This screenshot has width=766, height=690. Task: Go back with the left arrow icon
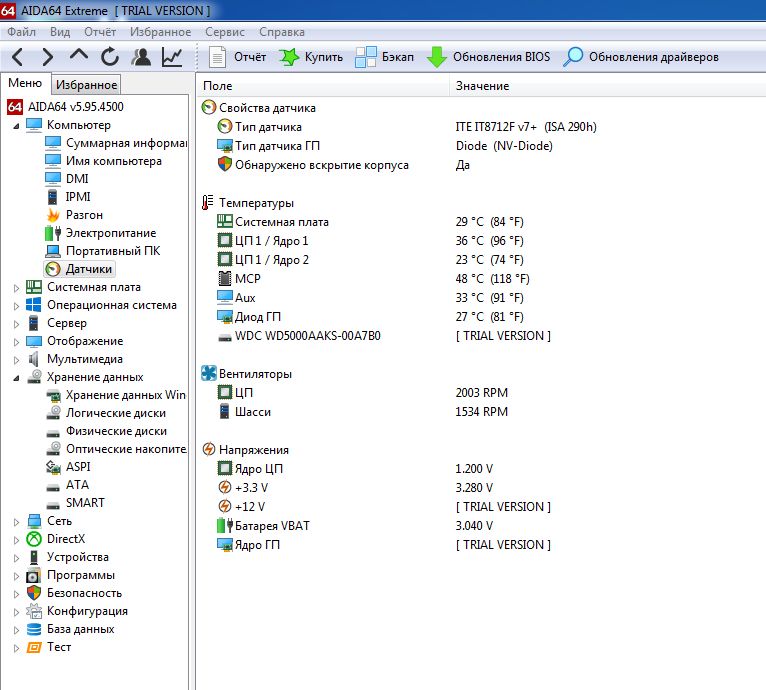coord(18,57)
